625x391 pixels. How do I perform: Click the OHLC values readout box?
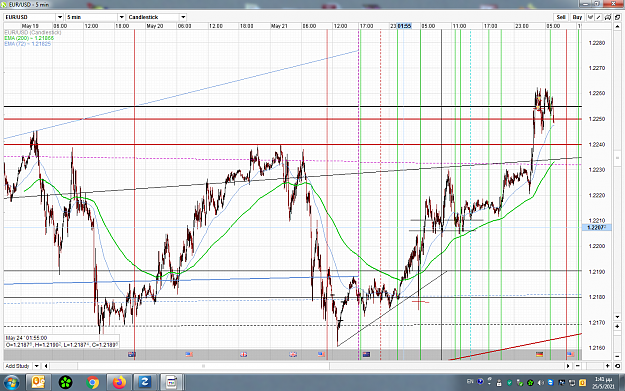click(x=62, y=345)
